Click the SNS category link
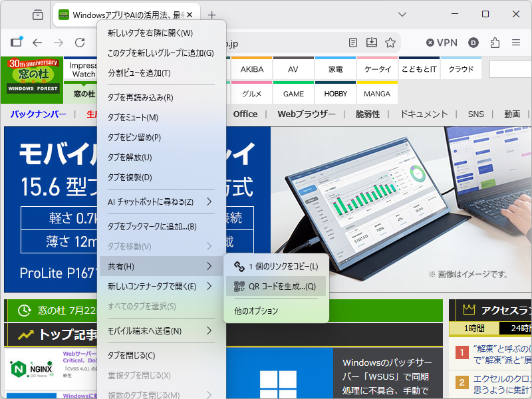The height and width of the screenshot is (399, 532). pyautogui.click(x=475, y=114)
